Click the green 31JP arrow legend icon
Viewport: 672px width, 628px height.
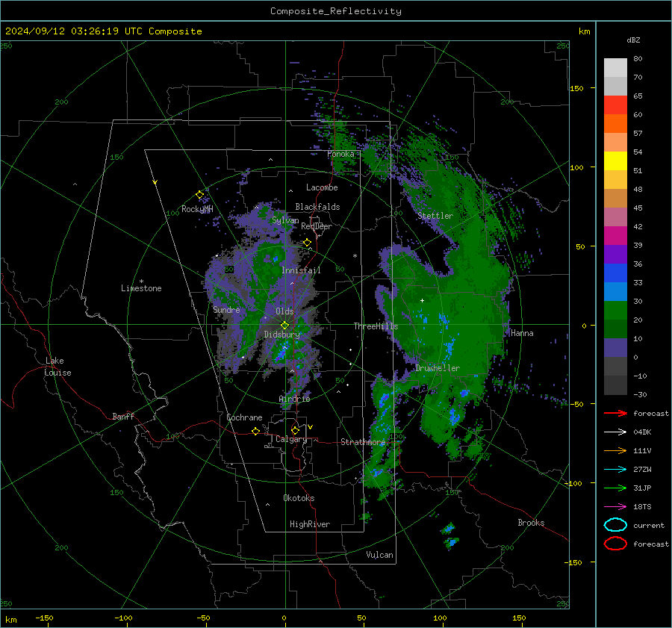click(615, 488)
